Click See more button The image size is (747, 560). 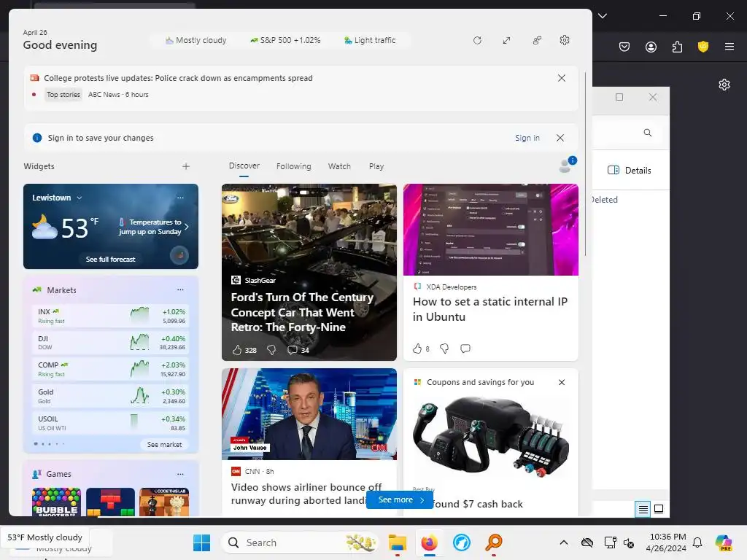400,499
